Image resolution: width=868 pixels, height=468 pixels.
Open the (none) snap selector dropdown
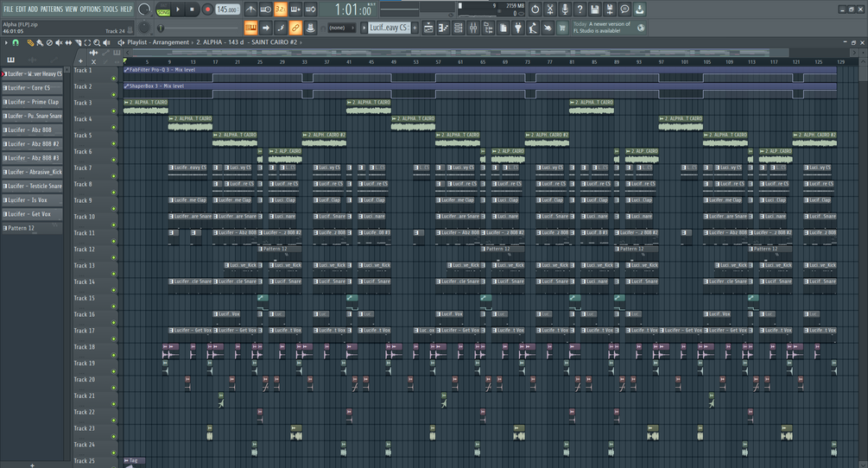click(x=341, y=28)
